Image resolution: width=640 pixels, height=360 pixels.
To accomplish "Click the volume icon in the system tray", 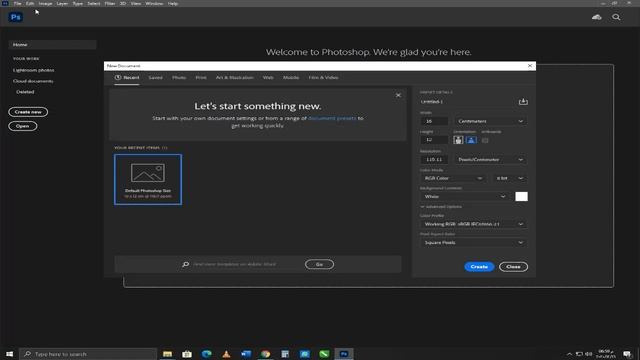I will [589, 354].
